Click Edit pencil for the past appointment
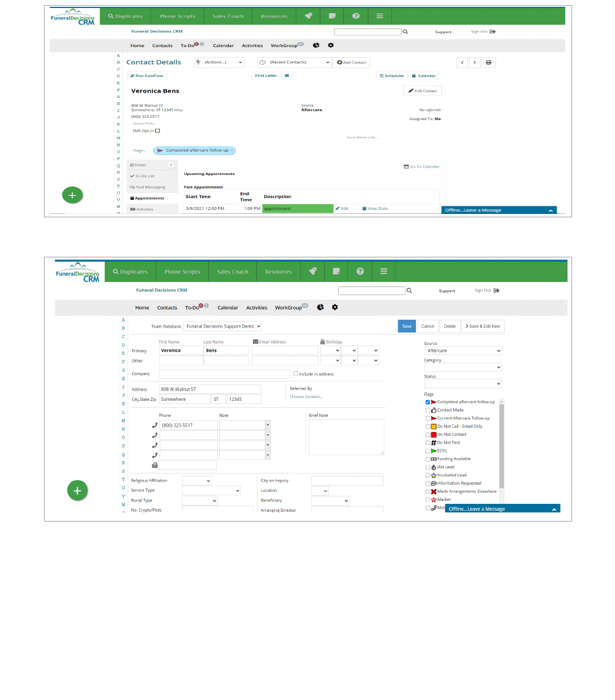 point(342,209)
